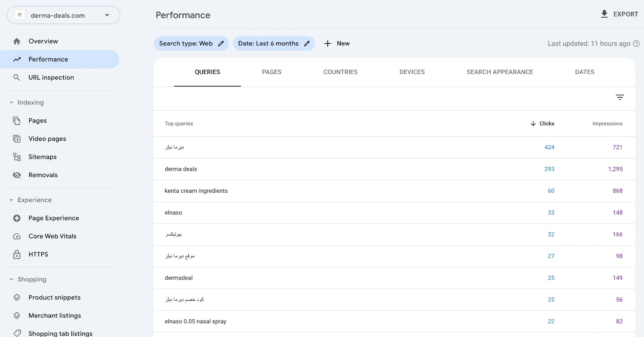Select the 'بيوتيكسر' query with 32 clicks
Screen dimensions: 644x337
click(x=394, y=234)
